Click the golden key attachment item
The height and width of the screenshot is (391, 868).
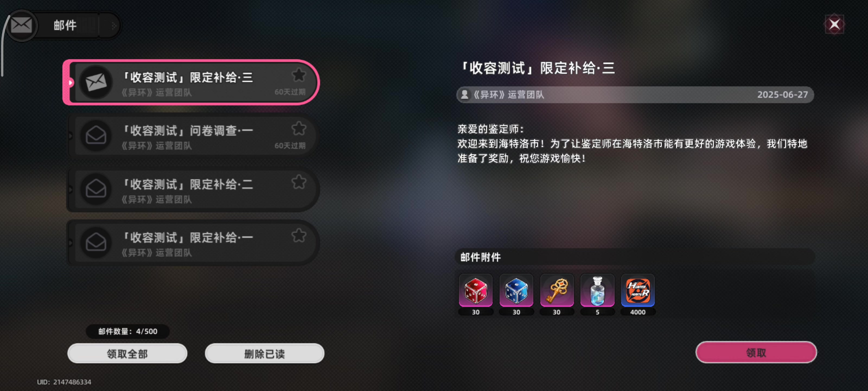pyautogui.click(x=557, y=291)
